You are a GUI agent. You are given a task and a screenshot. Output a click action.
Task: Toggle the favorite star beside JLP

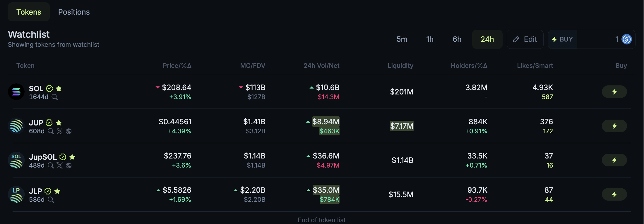57,191
